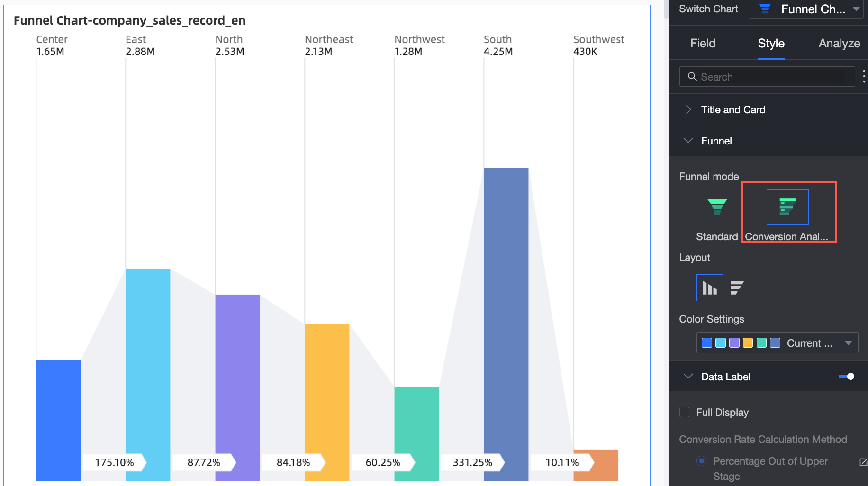Choose the horizontal bar layout icon
This screenshot has height=486, width=868.
coord(737,288)
